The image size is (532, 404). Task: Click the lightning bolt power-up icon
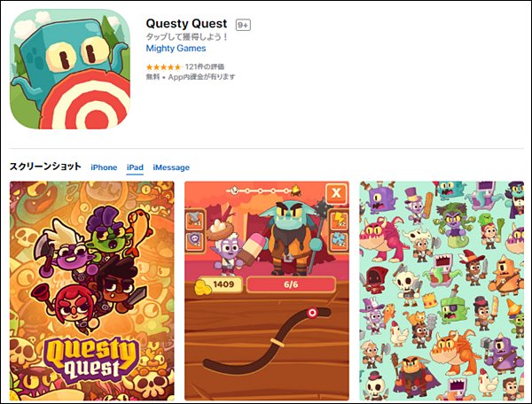tap(340, 220)
